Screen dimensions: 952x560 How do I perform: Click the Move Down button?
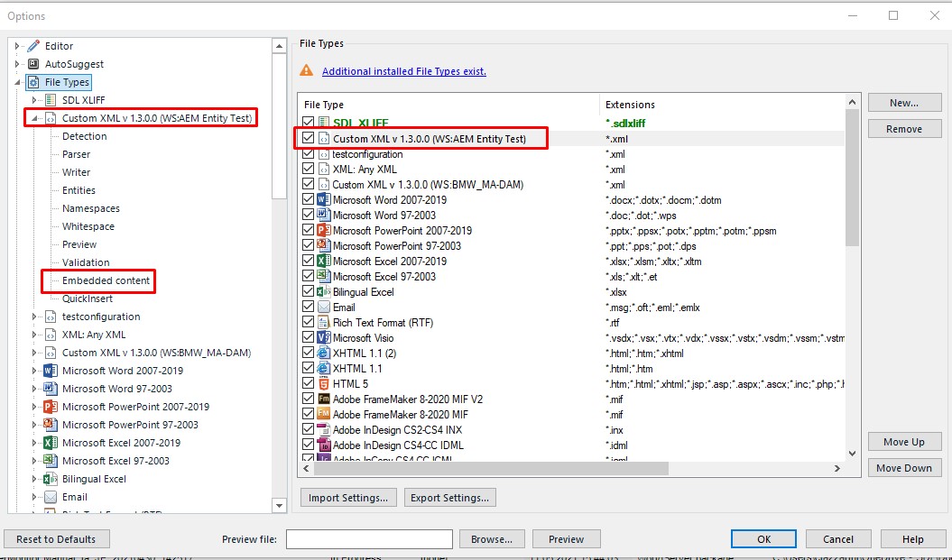pyautogui.click(x=904, y=468)
